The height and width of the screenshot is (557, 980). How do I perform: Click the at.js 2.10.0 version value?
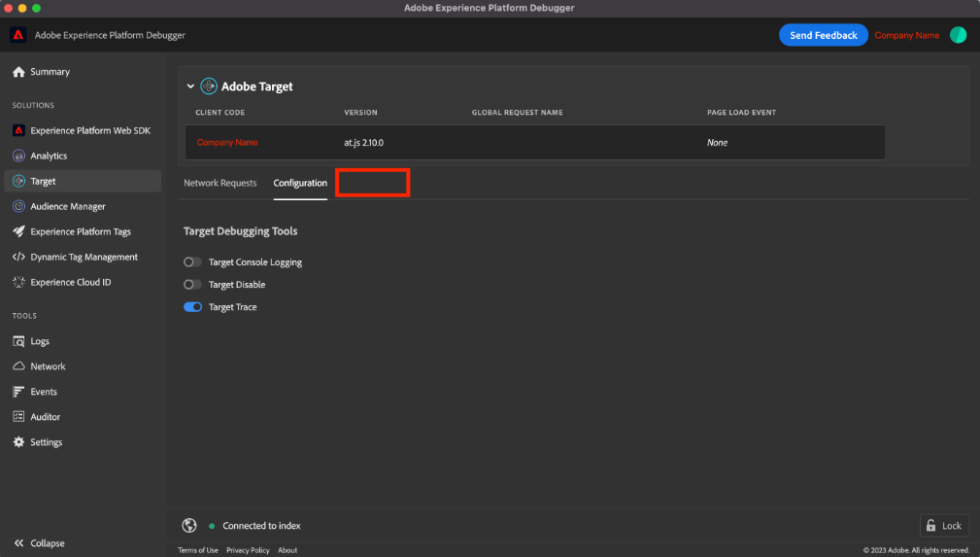(364, 143)
